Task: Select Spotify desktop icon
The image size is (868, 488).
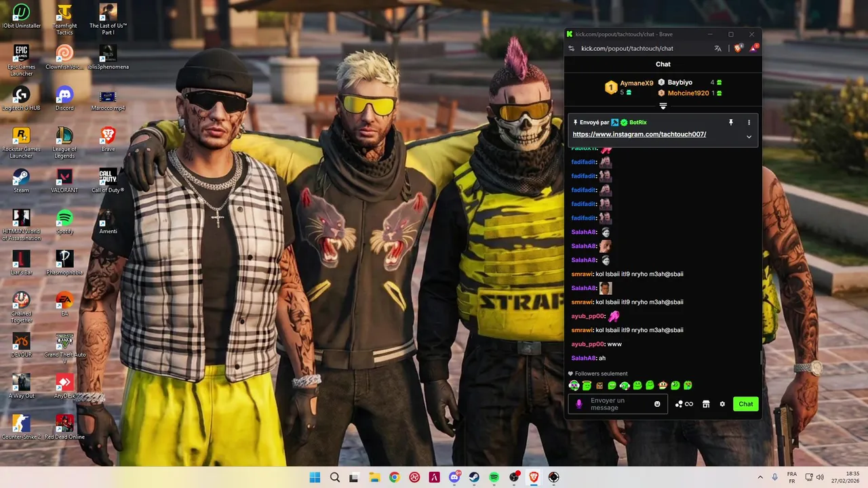Action: click(64, 222)
